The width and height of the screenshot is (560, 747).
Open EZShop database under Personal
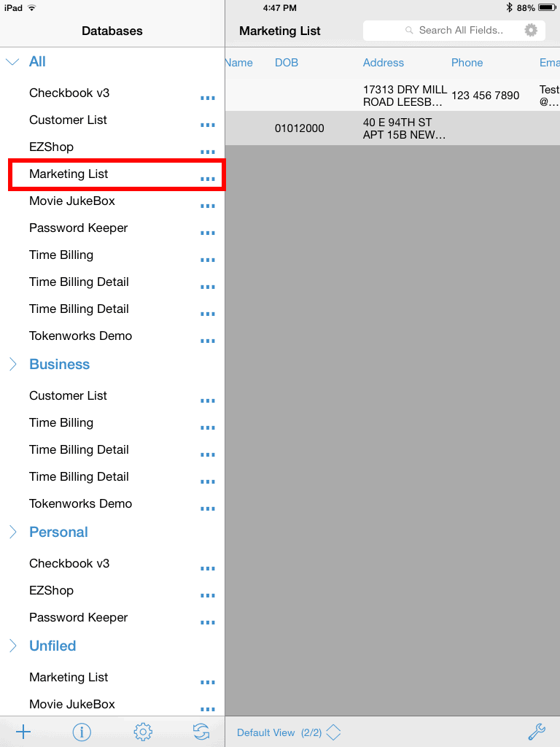click(x=52, y=590)
